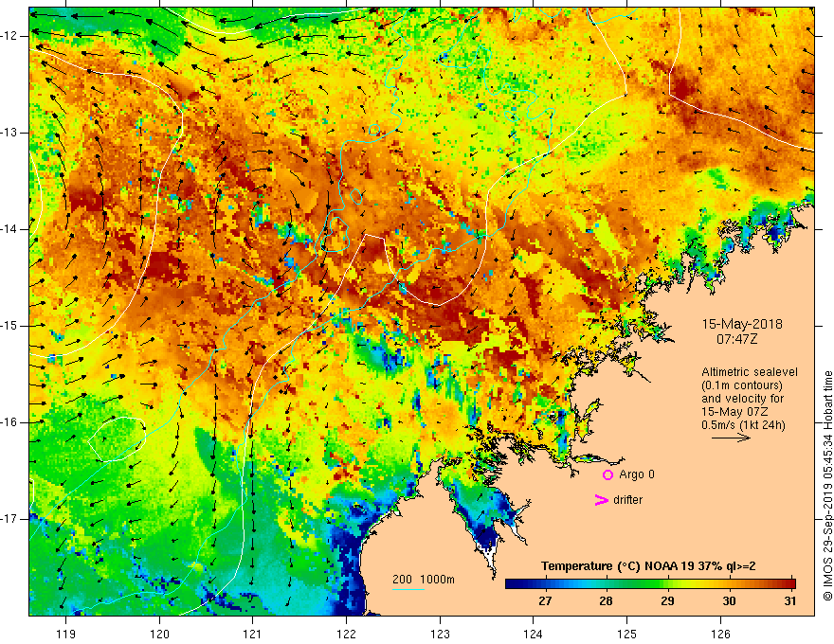This screenshot has width=834, height=644.
Task: Click the 'Altimetric sealevel' caption line
Action: (x=750, y=372)
